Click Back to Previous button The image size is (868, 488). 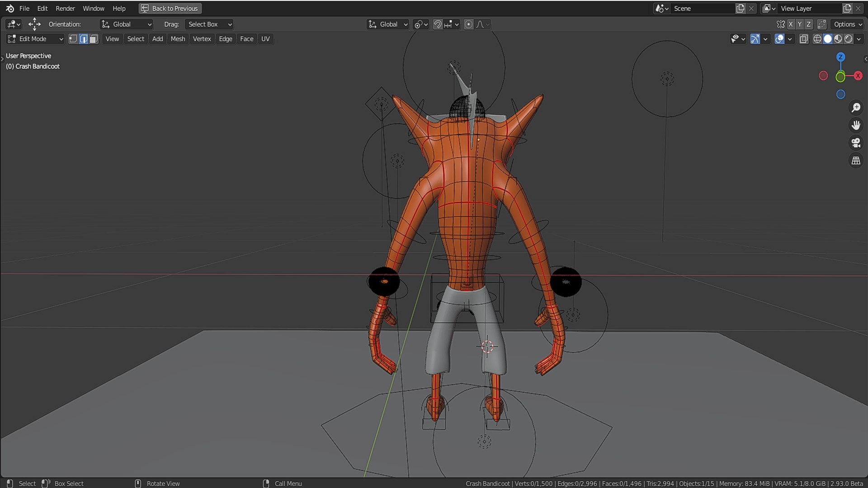point(170,9)
